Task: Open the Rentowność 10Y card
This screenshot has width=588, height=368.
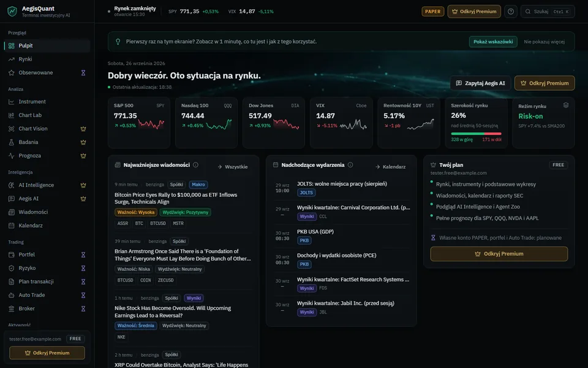Action: point(409,123)
